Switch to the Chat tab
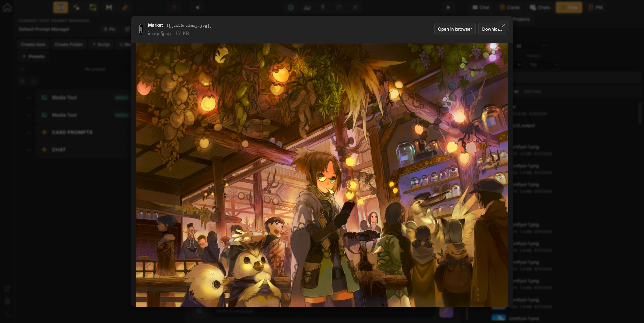This screenshot has width=644, height=323. [481, 7]
